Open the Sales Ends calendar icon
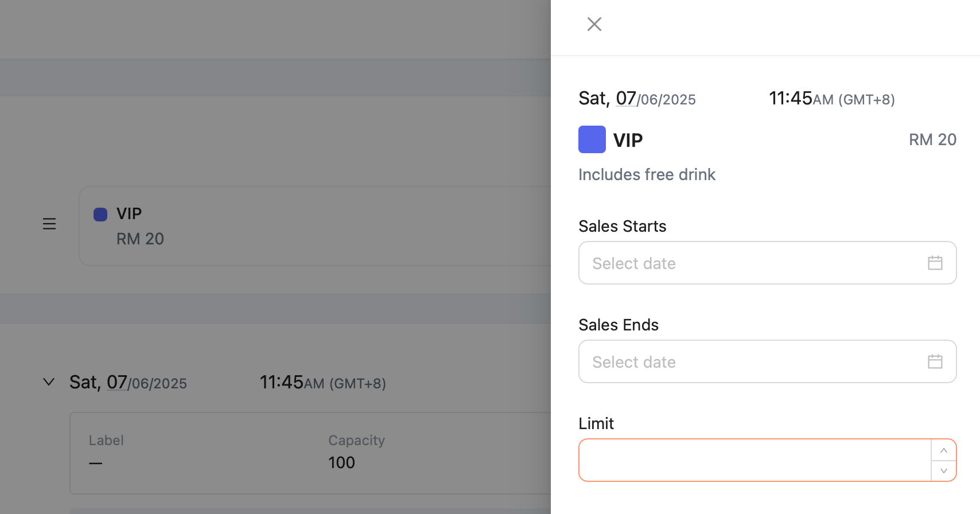 click(x=935, y=361)
